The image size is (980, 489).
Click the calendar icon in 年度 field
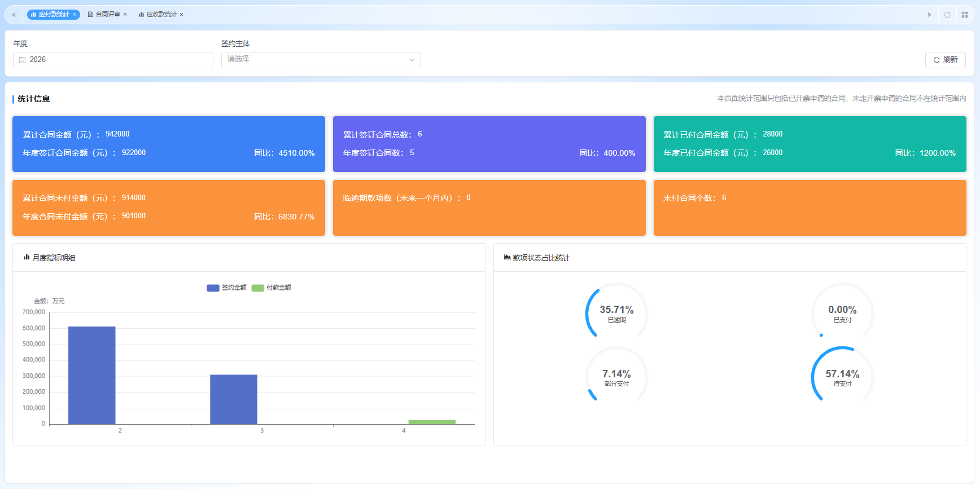pos(23,60)
